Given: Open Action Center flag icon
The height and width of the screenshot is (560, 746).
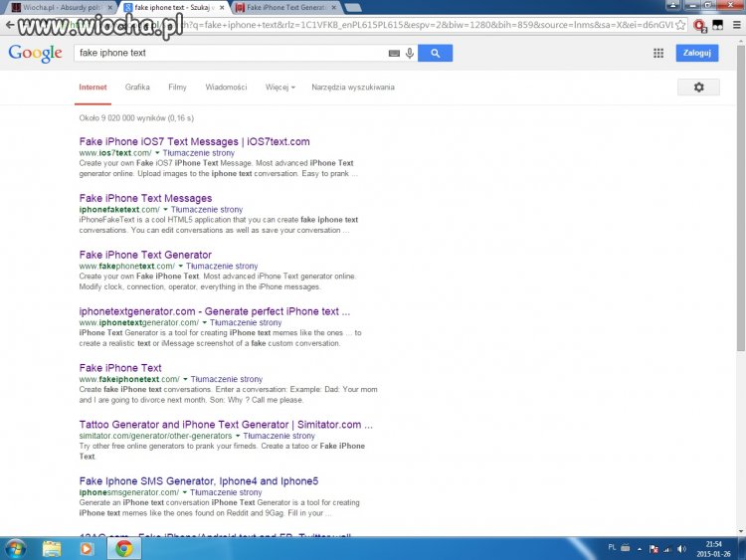Looking at the screenshot, I should click(653, 549).
